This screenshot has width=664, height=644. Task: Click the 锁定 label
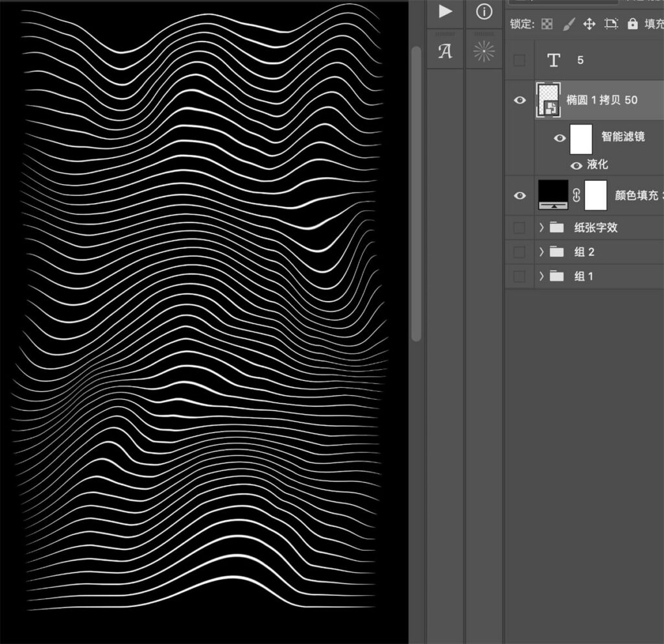(522, 24)
